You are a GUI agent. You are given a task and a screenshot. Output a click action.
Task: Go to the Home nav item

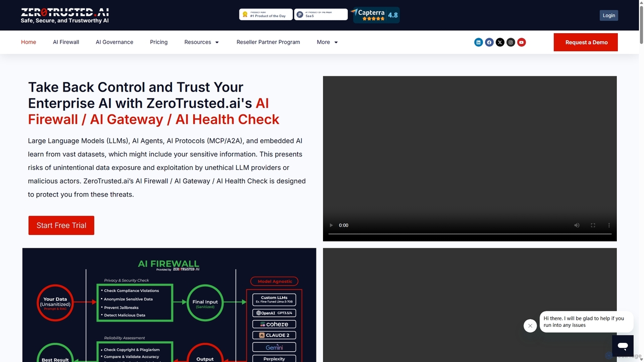(x=29, y=42)
